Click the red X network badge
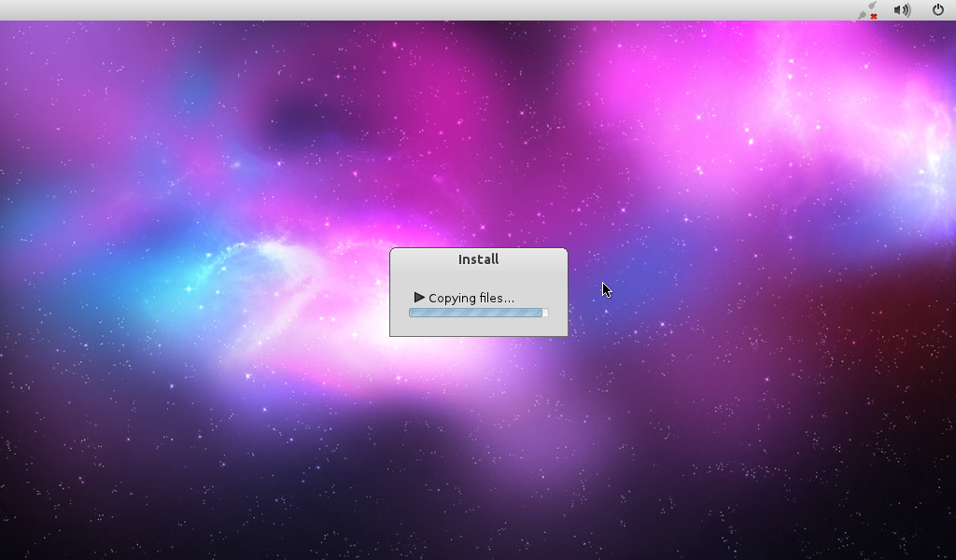The height and width of the screenshot is (560, 956). 874,16
